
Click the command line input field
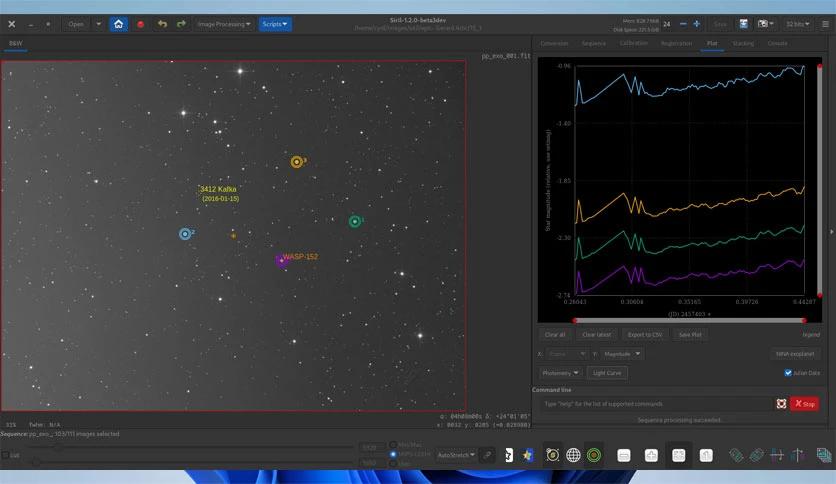point(655,404)
